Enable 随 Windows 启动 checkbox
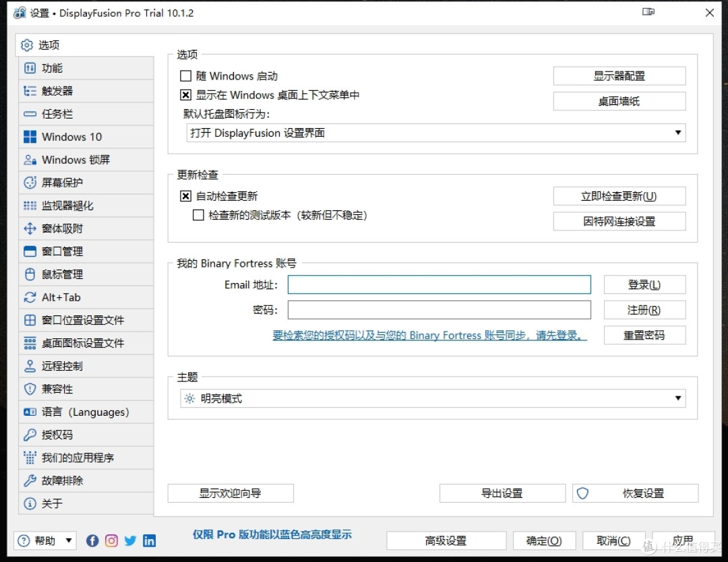This screenshot has height=562, width=728. [x=185, y=75]
